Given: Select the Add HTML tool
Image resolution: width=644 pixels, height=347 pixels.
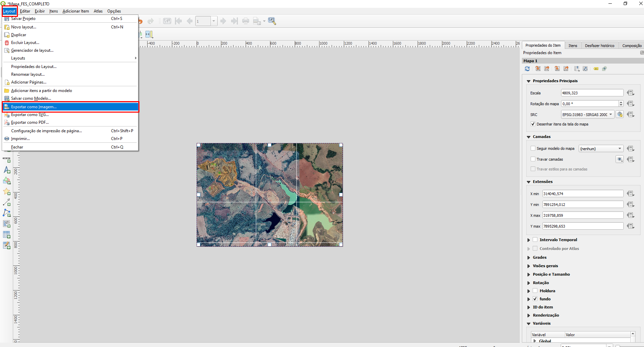Looking at the screenshot, I should click(7, 224).
